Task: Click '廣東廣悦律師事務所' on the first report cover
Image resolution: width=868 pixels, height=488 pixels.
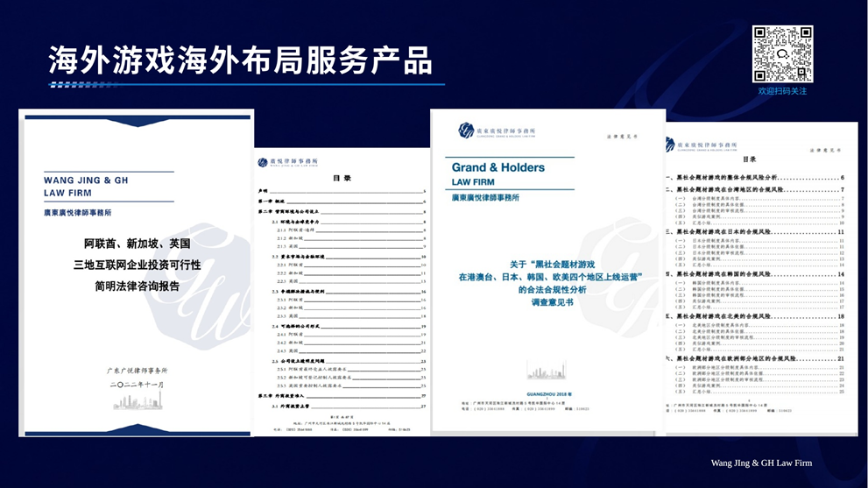Action: click(x=77, y=213)
